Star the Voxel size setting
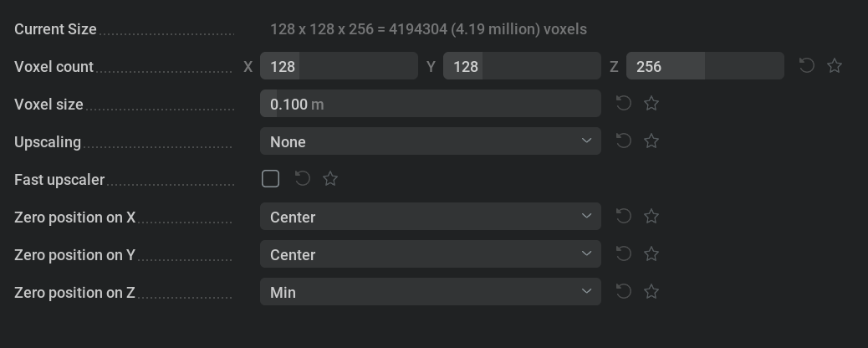The image size is (868, 348). point(652,103)
